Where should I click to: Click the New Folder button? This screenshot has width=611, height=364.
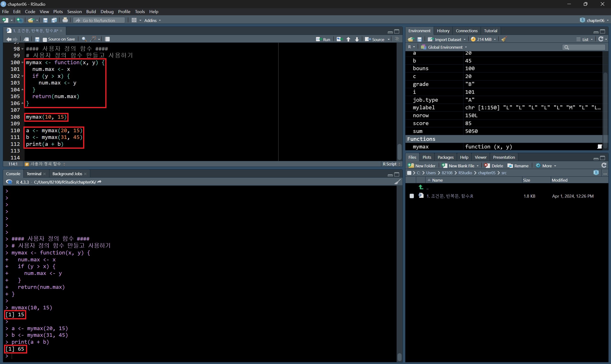point(422,166)
